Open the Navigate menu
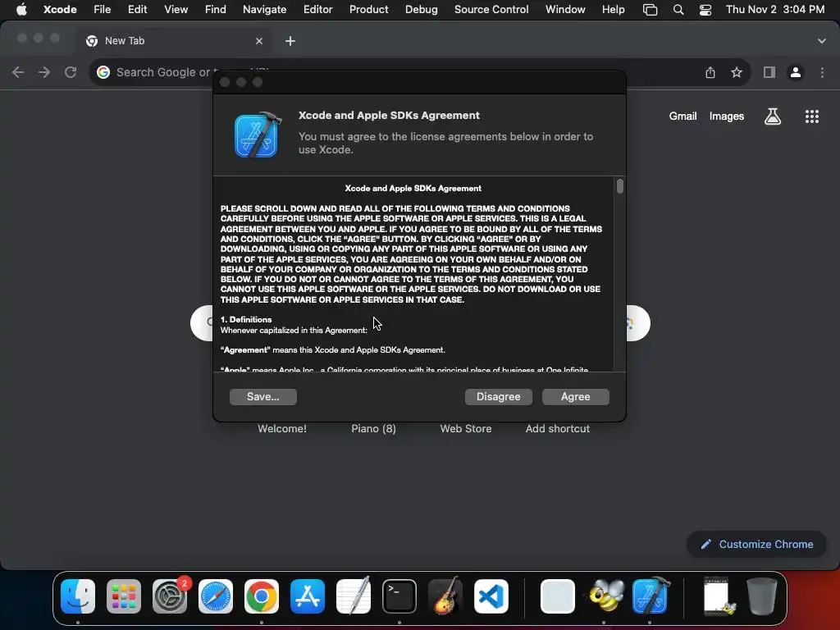 tap(265, 9)
